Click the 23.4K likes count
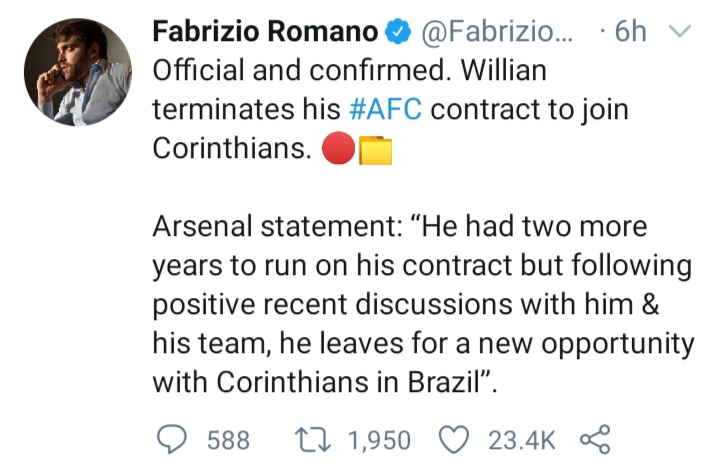 tap(522, 440)
